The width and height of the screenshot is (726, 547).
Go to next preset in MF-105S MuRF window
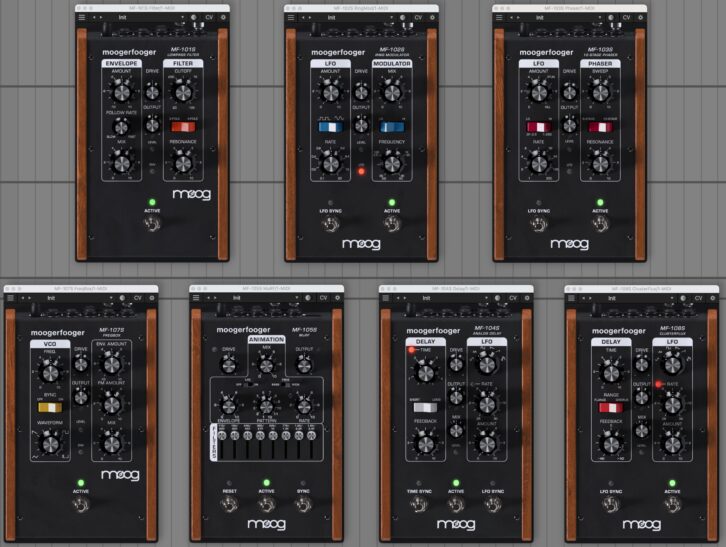[215, 297]
